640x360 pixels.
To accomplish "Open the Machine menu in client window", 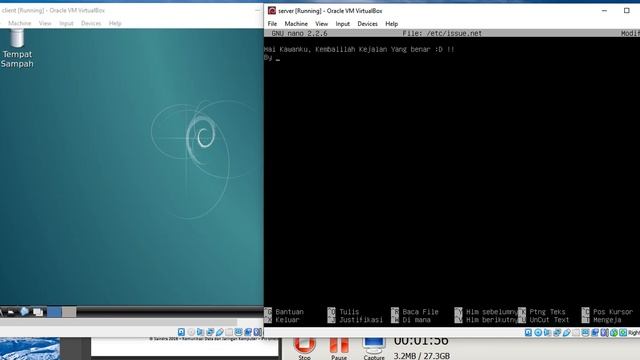I will [20, 23].
